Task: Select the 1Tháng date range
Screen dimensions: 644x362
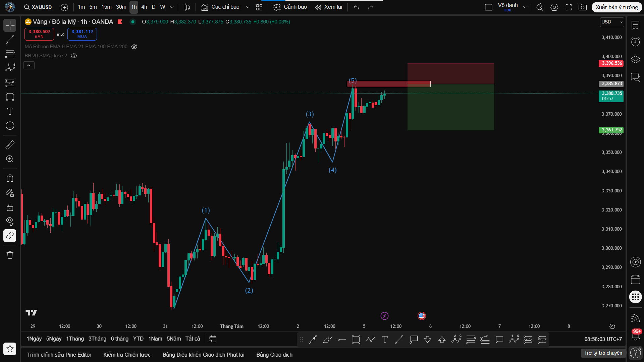Action: [x=75, y=339]
